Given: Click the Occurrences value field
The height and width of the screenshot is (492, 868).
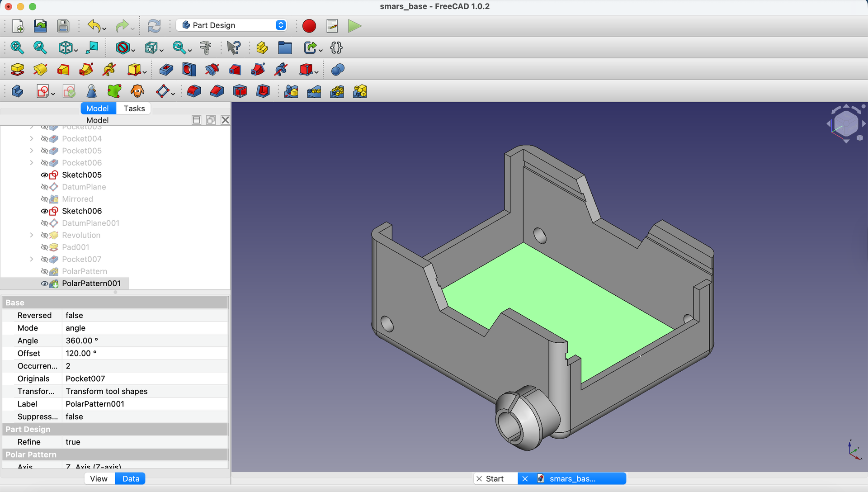Looking at the screenshot, I should [x=145, y=366].
